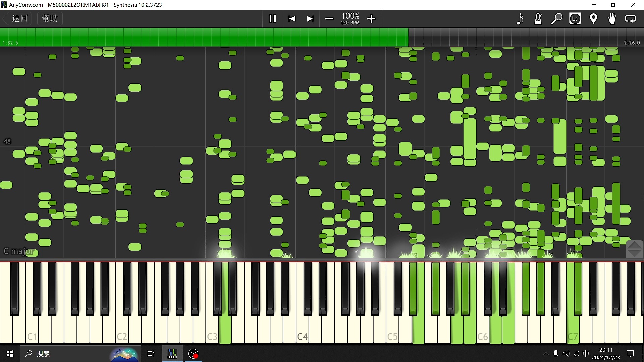Toggle the metronome icon
Viewport: 644px width, 362px height.
(x=538, y=19)
